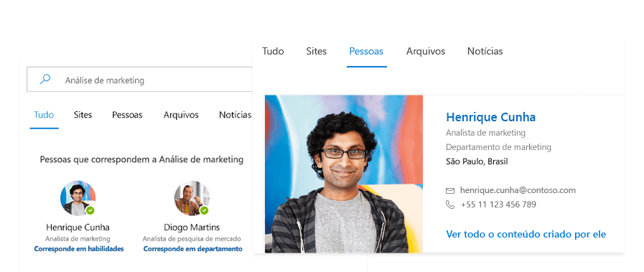Switch to Tudo tab in profile panel
The width and height of the screenshot is (644, 272).
click(x=273, y=51)
